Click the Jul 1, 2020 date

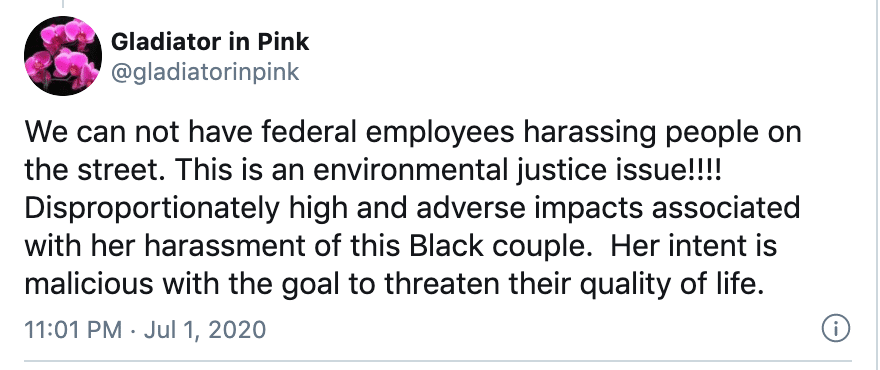point(204,330)
